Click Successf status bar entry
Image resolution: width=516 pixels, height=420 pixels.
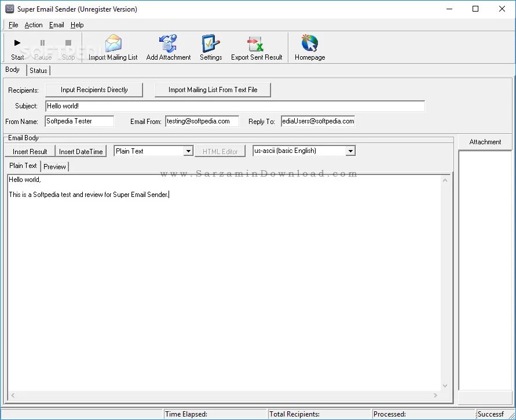[493, 414]
